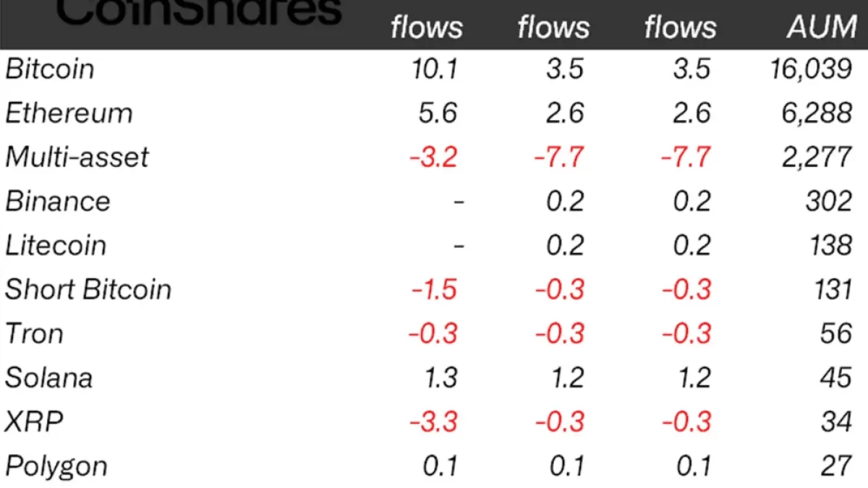The image size is (868, 488).
Task: Click the CoinShares logo
Action: (x=198, y=12)
